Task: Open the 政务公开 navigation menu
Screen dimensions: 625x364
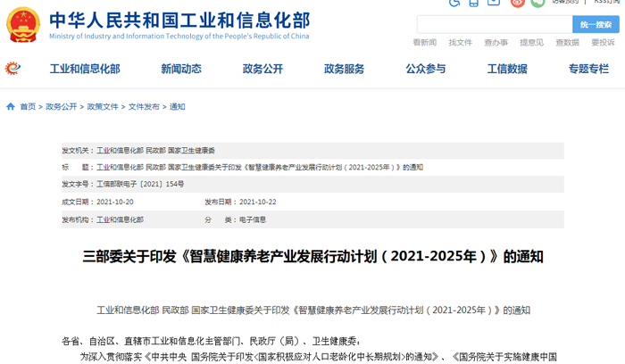Action: (262, 69)
